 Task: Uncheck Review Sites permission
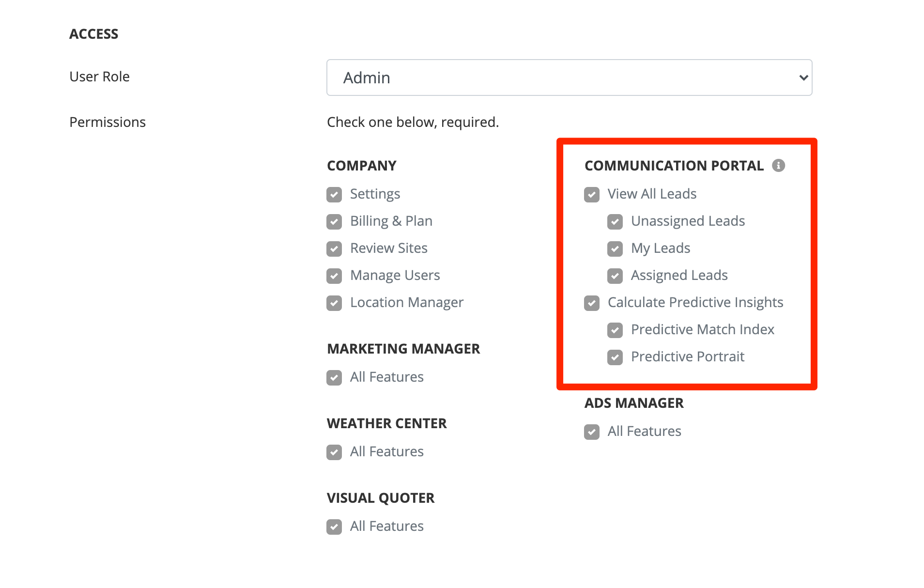coord(334,249)
